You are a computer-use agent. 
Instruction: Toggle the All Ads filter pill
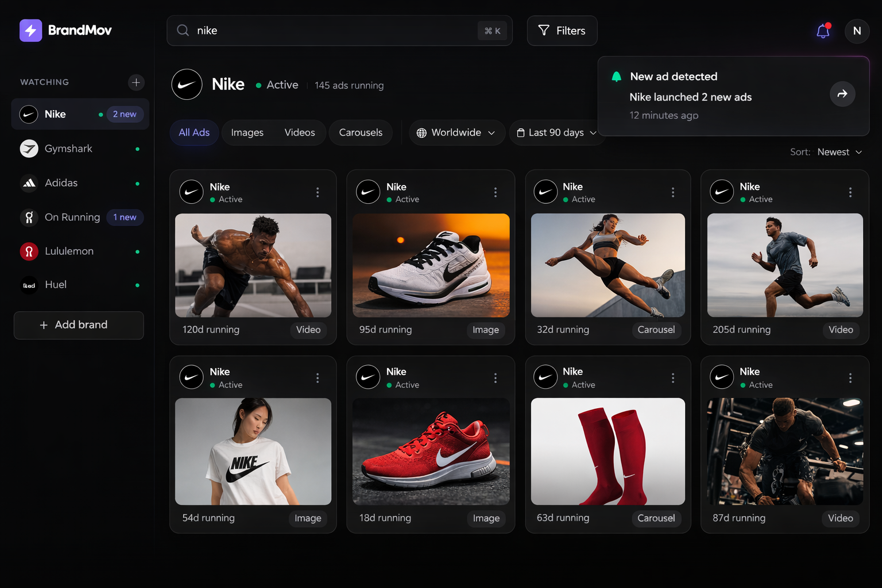pos(194,133)
